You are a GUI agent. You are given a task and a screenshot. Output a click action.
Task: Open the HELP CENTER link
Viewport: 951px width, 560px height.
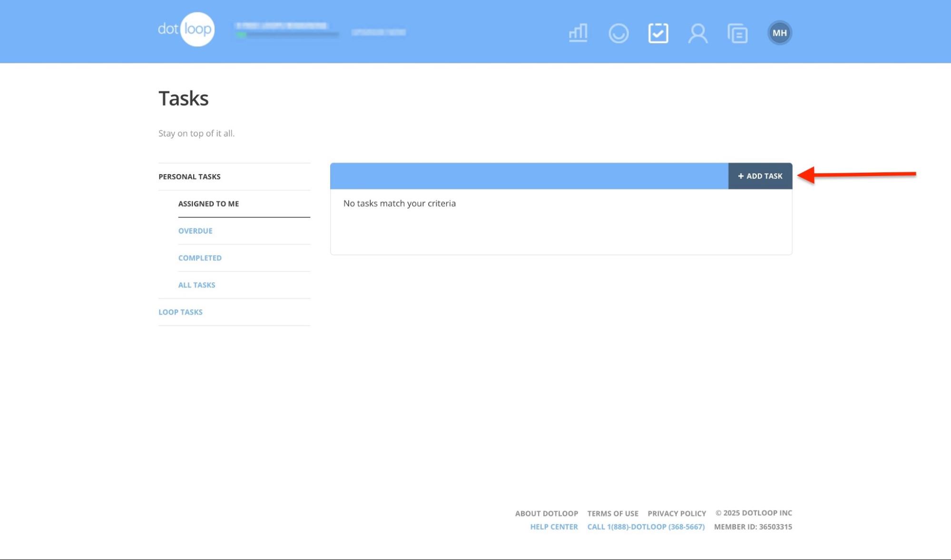point(554,527)
